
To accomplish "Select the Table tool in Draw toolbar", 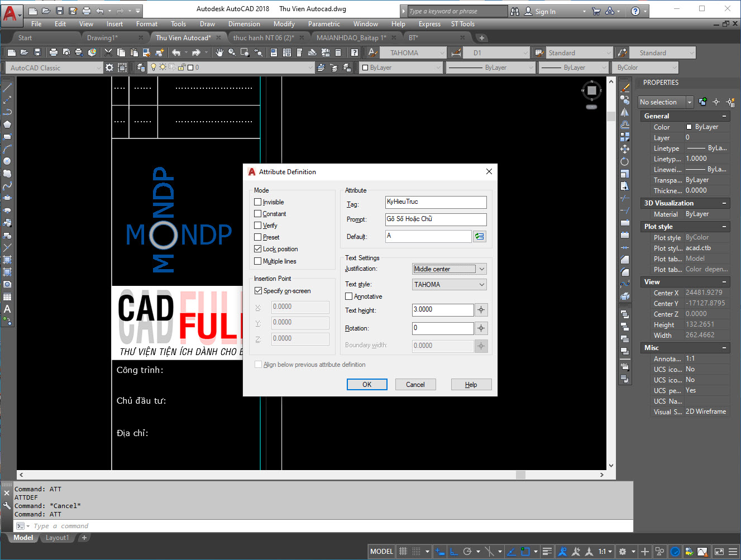I will click(x=7, y=296).
